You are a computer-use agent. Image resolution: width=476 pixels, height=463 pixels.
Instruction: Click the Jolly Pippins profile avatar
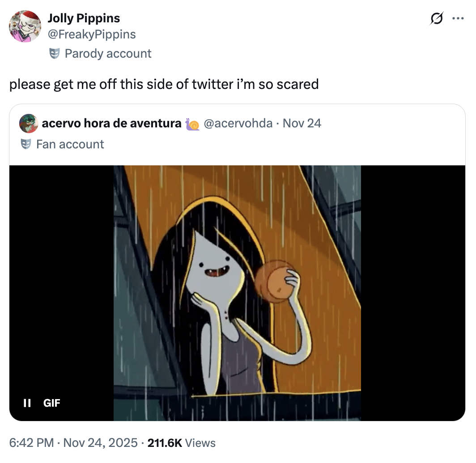click(25, 26)
